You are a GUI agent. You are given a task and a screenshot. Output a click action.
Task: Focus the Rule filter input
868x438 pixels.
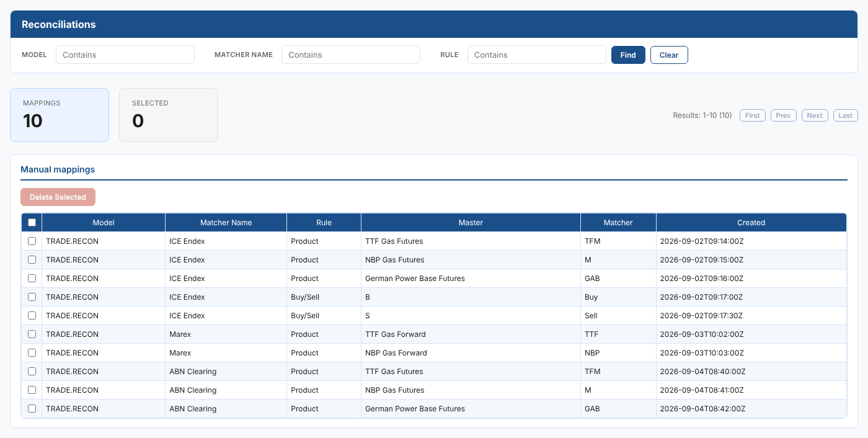tap(537, 55)
